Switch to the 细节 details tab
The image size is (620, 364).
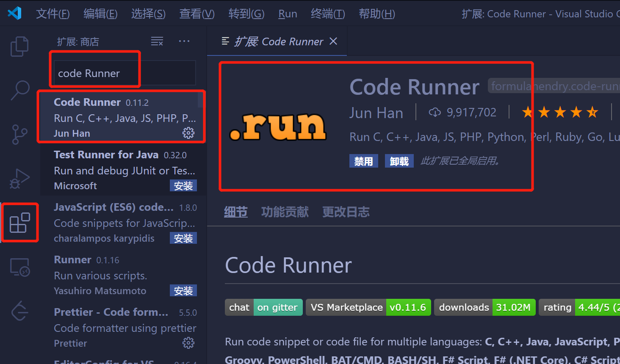(x=236, y=212)
